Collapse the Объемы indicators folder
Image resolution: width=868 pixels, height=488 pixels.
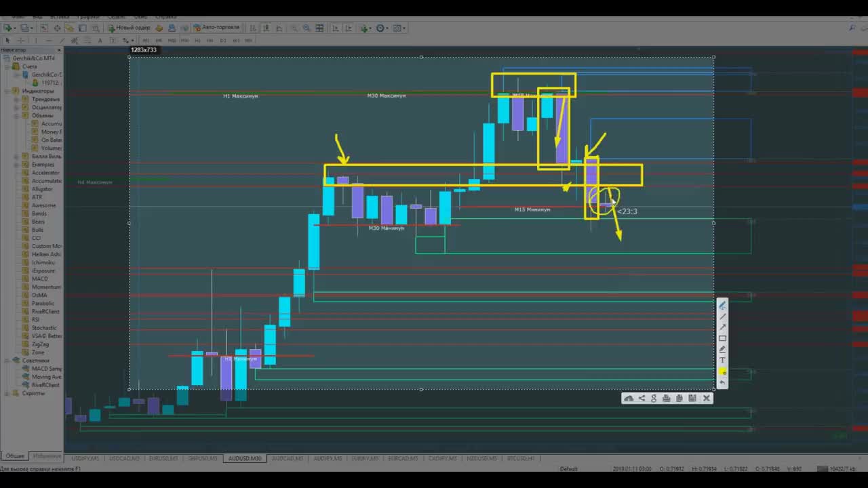pyautogui.click(x=17, y=115)
